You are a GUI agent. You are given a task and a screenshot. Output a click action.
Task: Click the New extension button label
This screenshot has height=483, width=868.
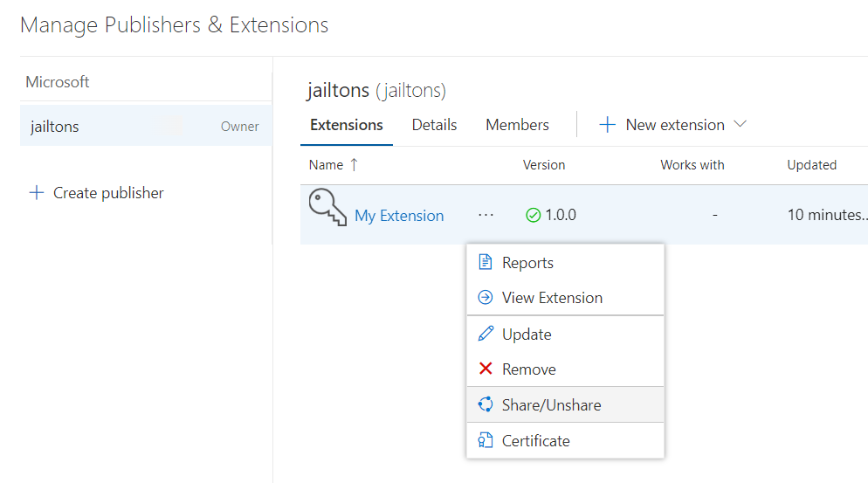coord(675,125)
